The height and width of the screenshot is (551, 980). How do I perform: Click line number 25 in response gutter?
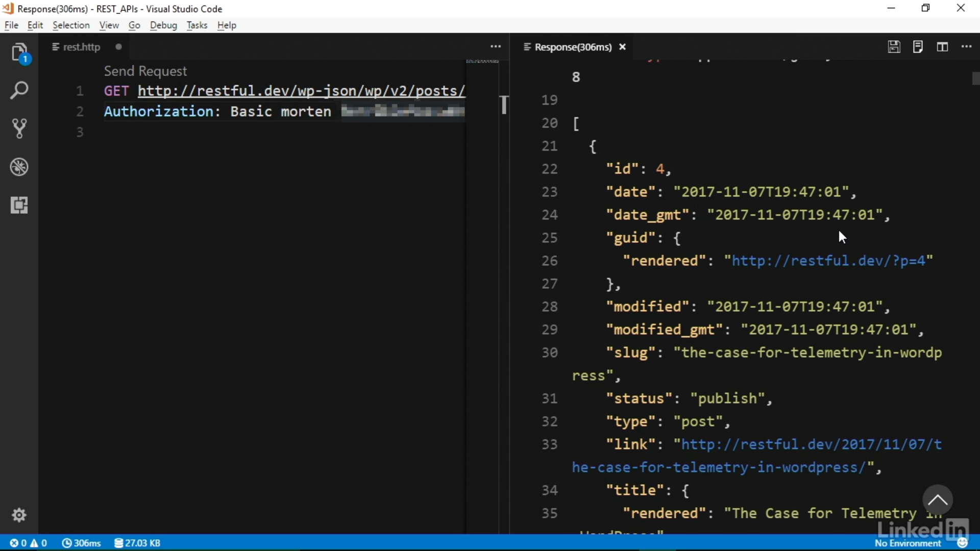[549, 238]
